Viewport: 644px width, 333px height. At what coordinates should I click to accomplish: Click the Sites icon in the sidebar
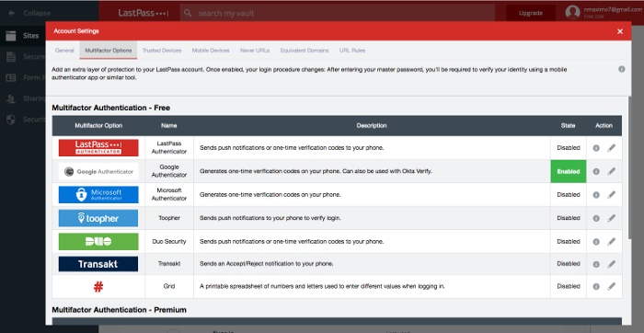point(11,36)
